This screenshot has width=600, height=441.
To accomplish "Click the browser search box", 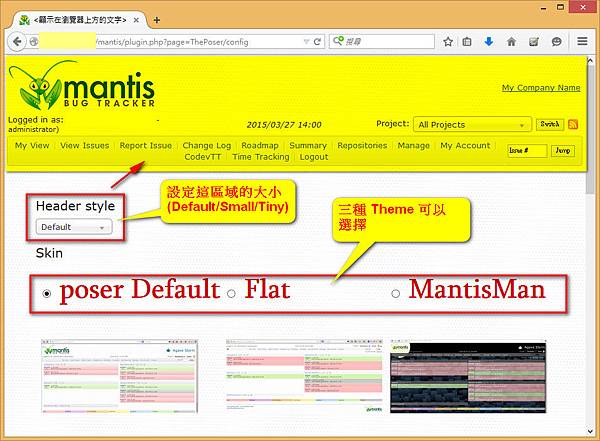I will tap(382, 41).
